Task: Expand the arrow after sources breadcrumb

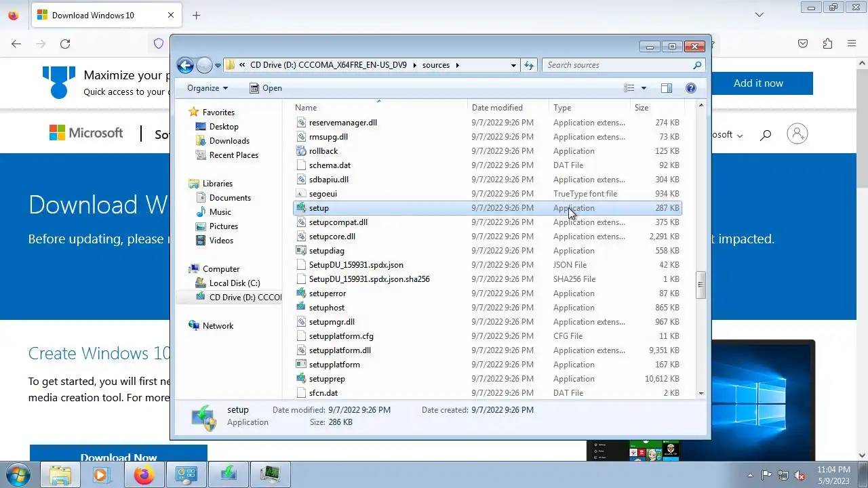Action: 458,65
